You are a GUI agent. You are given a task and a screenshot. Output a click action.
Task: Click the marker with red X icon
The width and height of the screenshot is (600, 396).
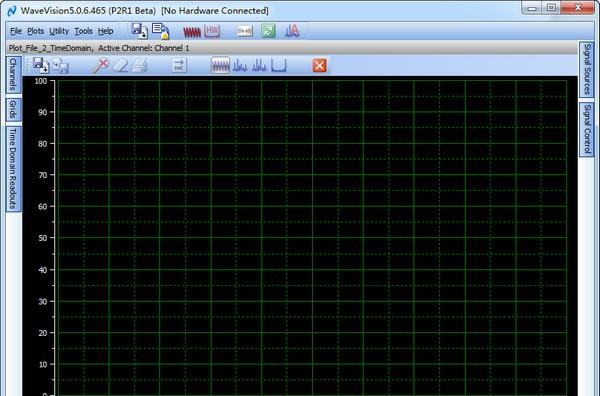(x=101, y=65)
